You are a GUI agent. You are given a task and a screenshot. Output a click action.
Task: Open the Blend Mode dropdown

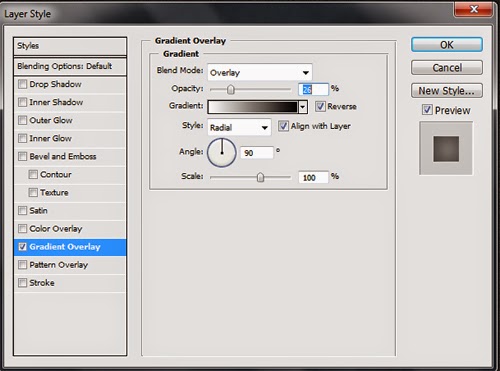coord(260,72)
